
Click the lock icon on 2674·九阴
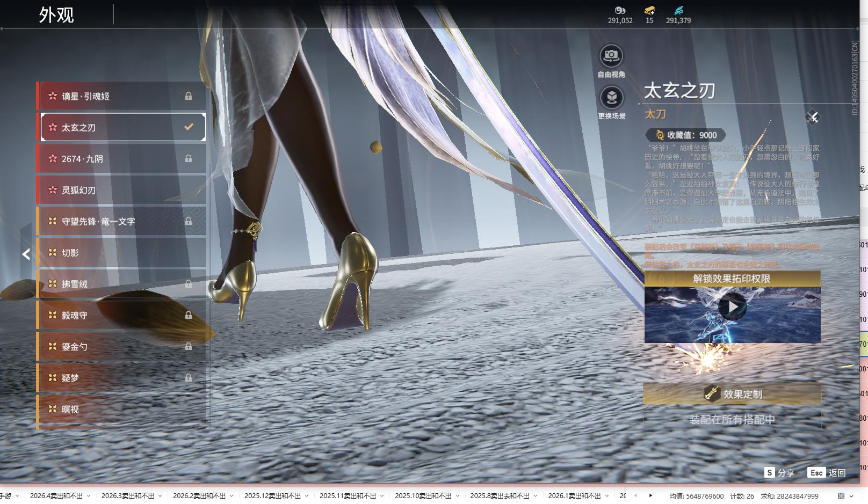click(189, 159)
